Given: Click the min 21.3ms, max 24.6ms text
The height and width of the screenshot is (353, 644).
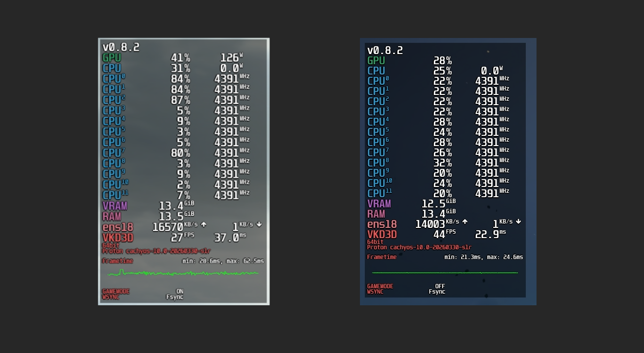Looking at the screenshot, I should pos(484,257).
